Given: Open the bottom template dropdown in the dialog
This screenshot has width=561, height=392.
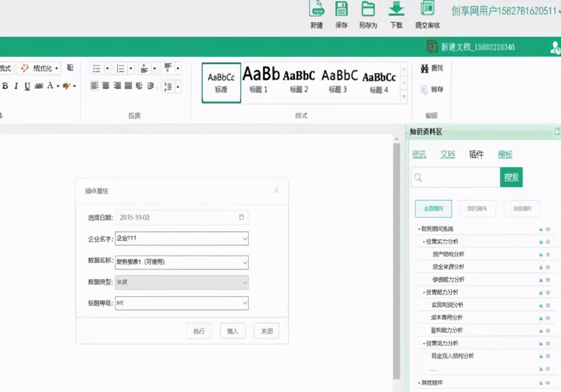Looking at the screenshot, I should pyautogui.click(x=245, y=303).
